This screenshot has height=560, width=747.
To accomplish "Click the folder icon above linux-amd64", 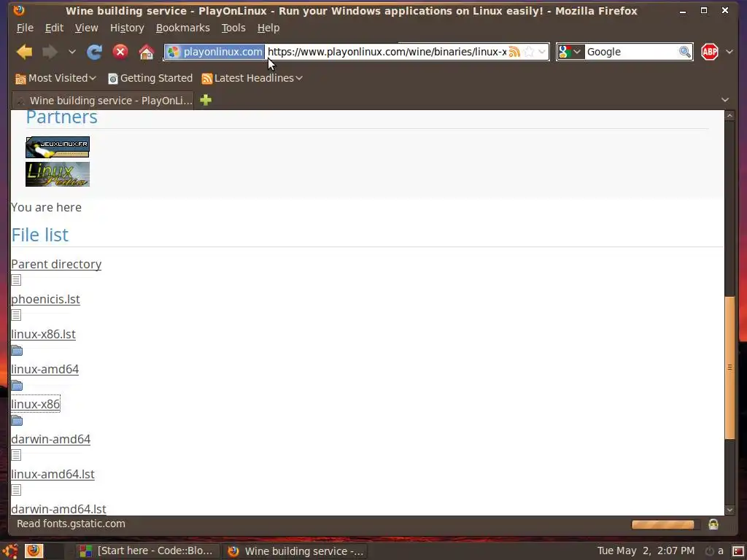I will [17, 351].
